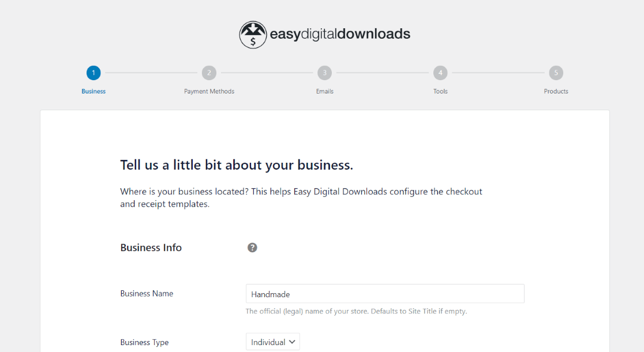Screen dimensions: 644x352
Task: Click the 'Business Type' field label
Action: (x=144, y=342)
